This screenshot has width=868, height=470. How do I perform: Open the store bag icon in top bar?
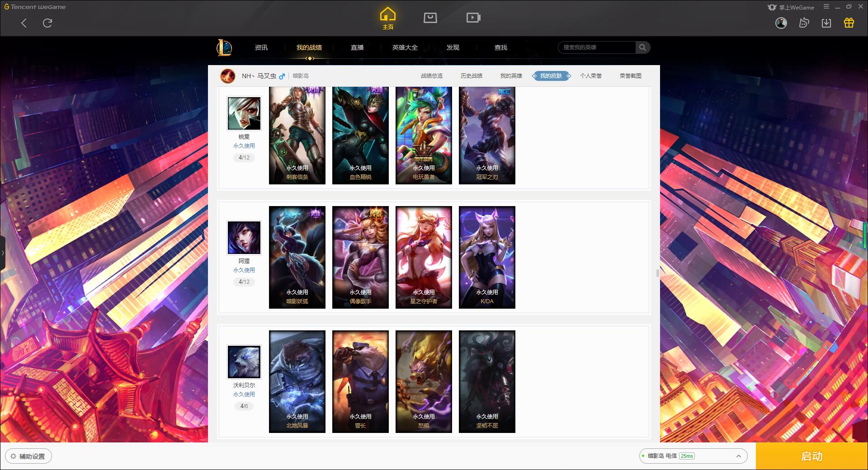[430, 18]
